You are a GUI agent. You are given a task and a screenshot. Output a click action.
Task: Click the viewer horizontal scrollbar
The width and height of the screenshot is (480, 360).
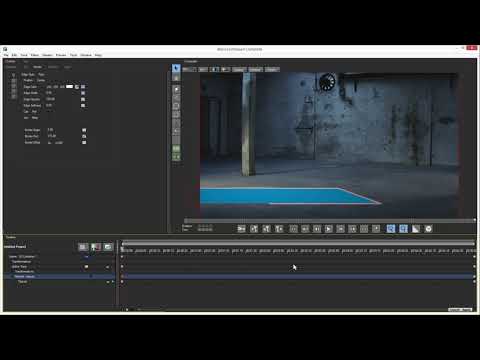click(x=330, y=221)
